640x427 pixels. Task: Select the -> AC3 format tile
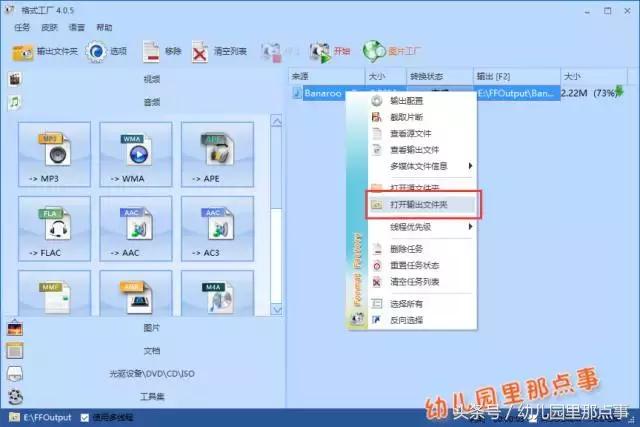(x=218, y=229)
